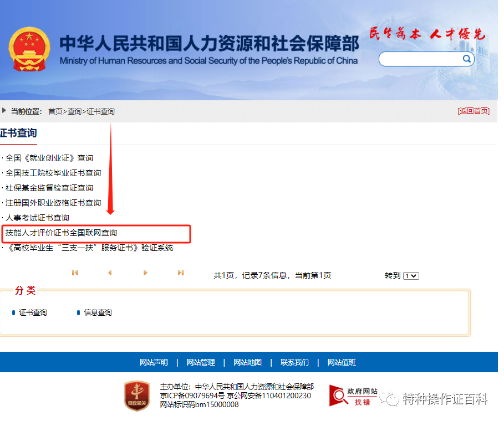
Task: Click 网站标识码bm15000008 text
Action: click(x=199, y=404)
